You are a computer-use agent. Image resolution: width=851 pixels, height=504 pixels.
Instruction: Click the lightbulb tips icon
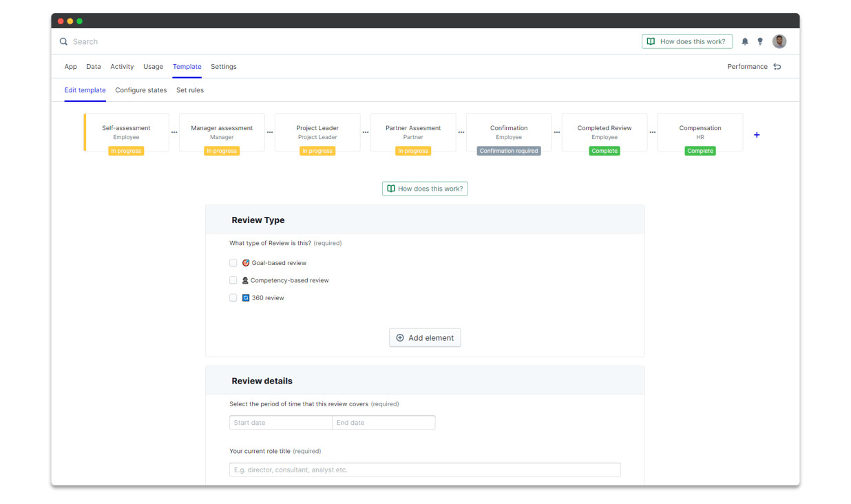point(760,41)
